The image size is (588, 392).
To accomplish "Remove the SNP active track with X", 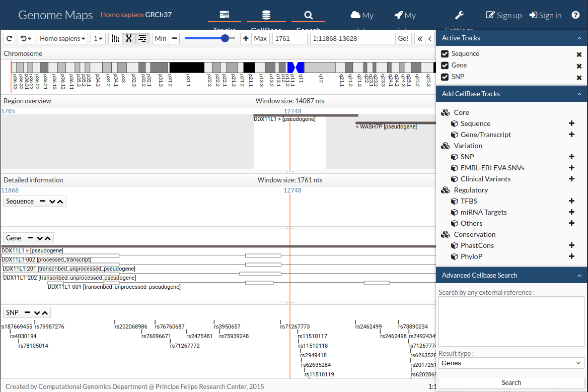I will click(579, 78).
